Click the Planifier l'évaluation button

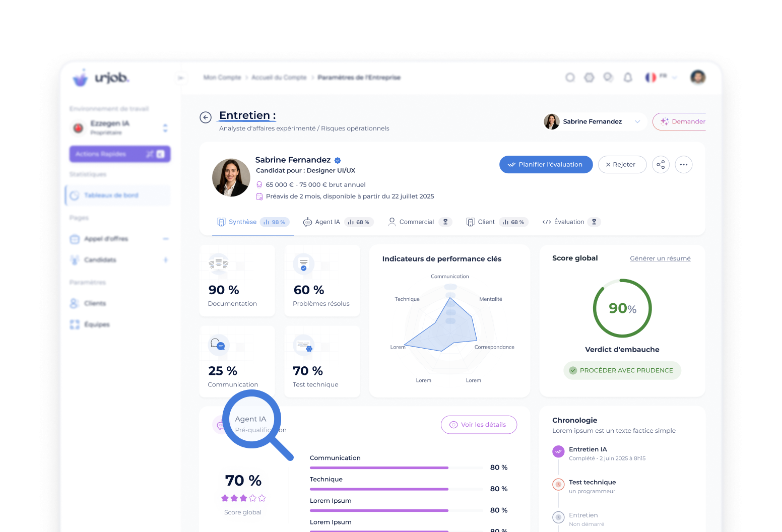(546, 165)
